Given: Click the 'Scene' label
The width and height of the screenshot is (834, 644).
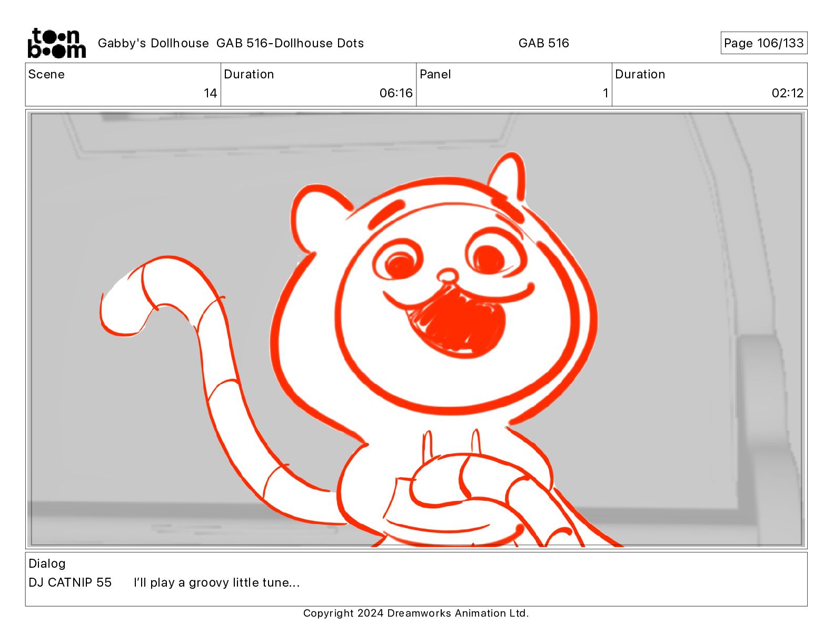Looking at the screenshot, I should (x=46, y=74).
